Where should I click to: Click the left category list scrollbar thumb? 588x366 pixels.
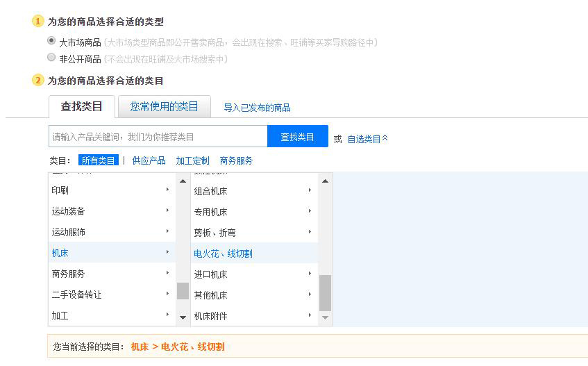click(183, 290)
